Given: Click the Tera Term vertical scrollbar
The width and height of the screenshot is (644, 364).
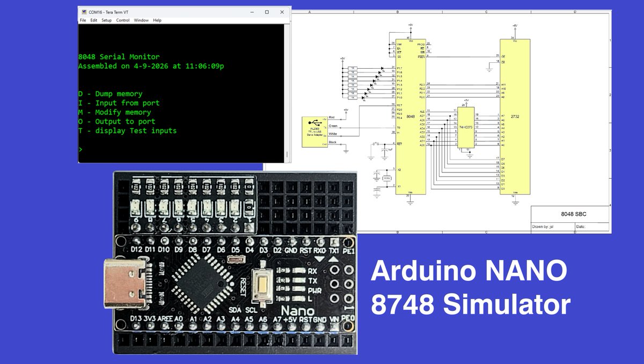Looking at the screenshot, I should point(288,92).
